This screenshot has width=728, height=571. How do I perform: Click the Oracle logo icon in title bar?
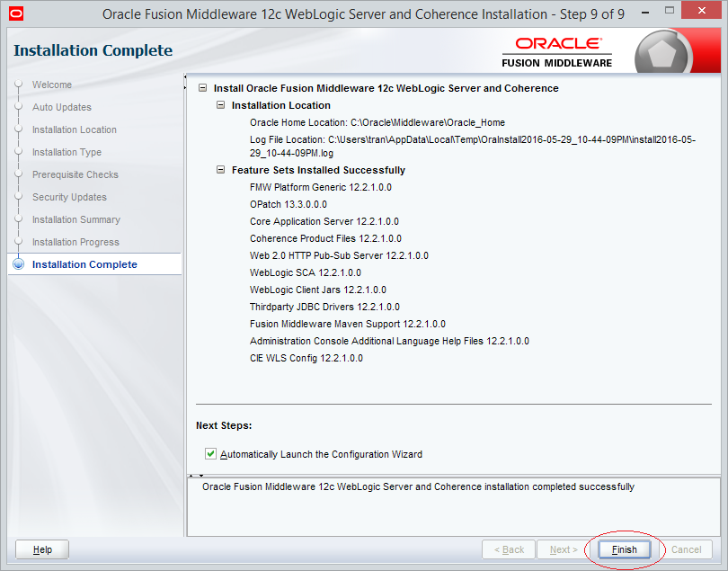pos(16,14)
